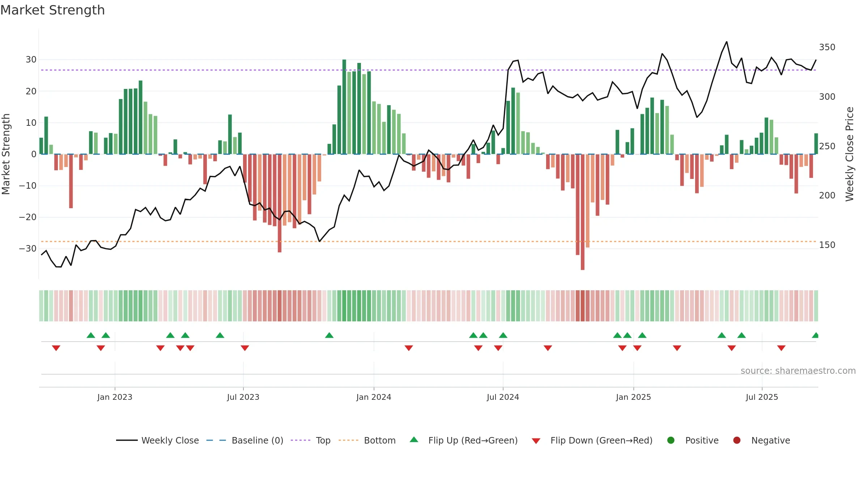The height and width of the screenshot is (488, 868).
Task: Click the Flip Down (Green→Red) legend triangle
Action: pos(536,441)
